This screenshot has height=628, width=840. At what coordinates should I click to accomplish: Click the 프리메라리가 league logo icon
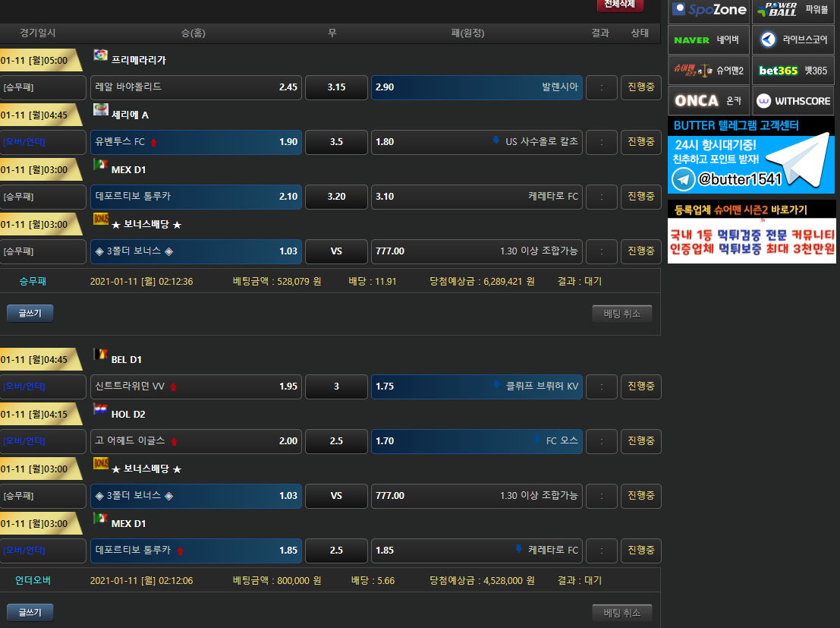coord(100,55)
